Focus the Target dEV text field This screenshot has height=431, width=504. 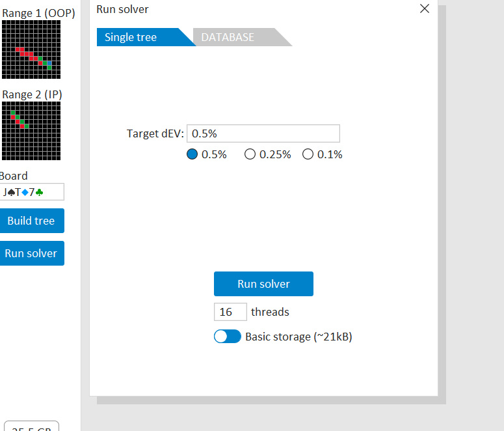pyautogui.click(x=263, y=133)
